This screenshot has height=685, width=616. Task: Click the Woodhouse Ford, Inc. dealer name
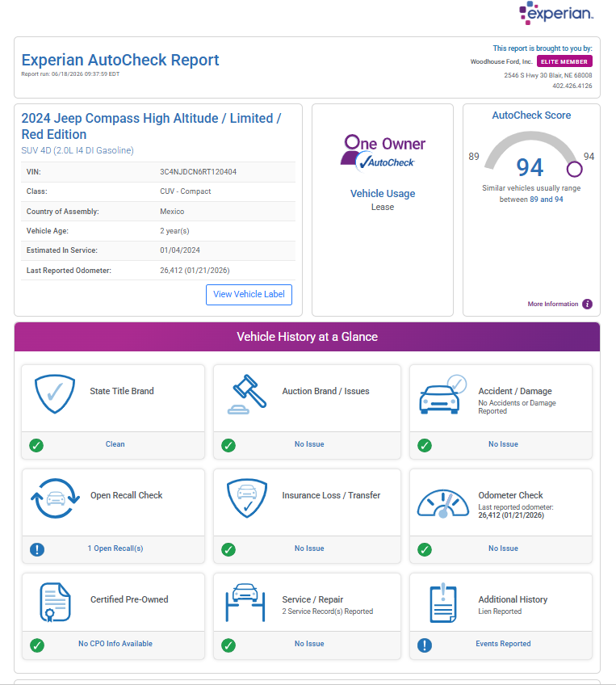click(x=501, y=61)
